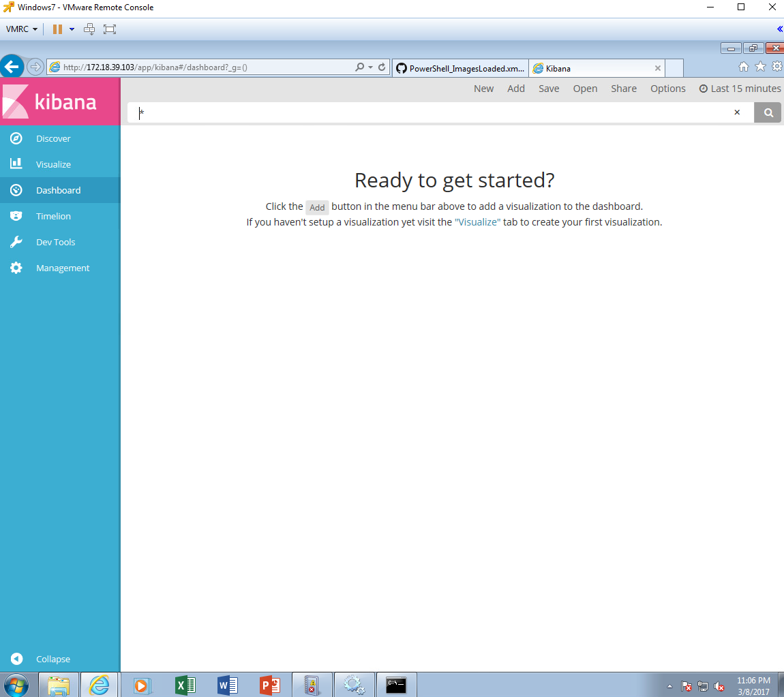Enter full screen mode in VMRC
This screenshot has height=697, width=784.
point(110,29)
